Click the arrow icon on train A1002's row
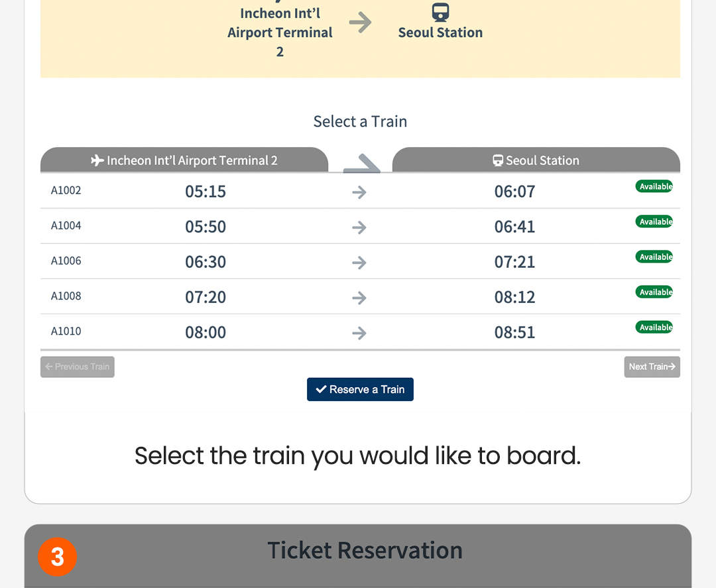Image resolution: width=716 pixels, height=588 pixels. click(x=359, y=192)
